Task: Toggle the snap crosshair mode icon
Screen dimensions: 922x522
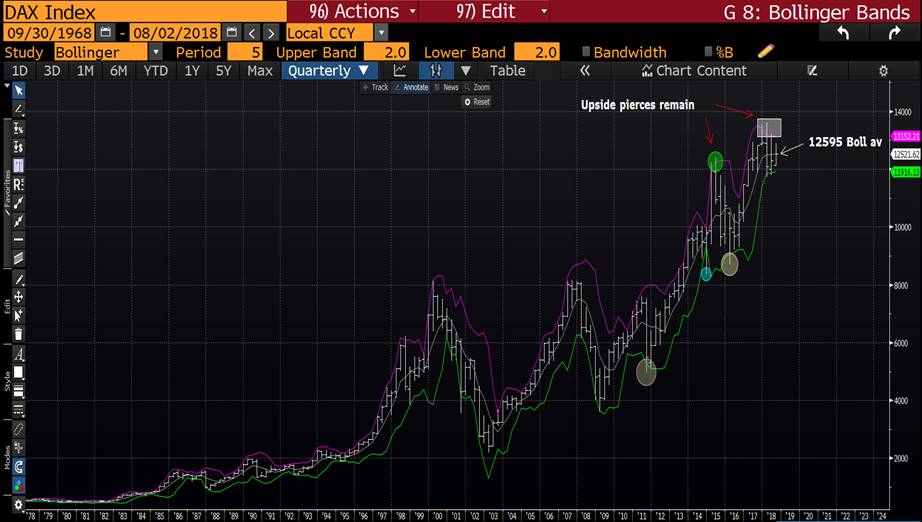Action: (x=19, y=448)
